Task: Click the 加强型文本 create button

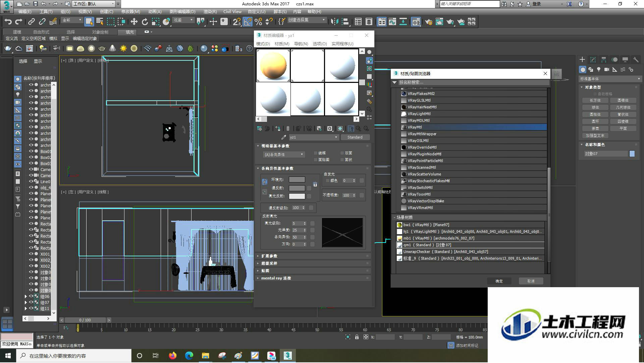Action: pyautogui.click(x=595, y=136)
